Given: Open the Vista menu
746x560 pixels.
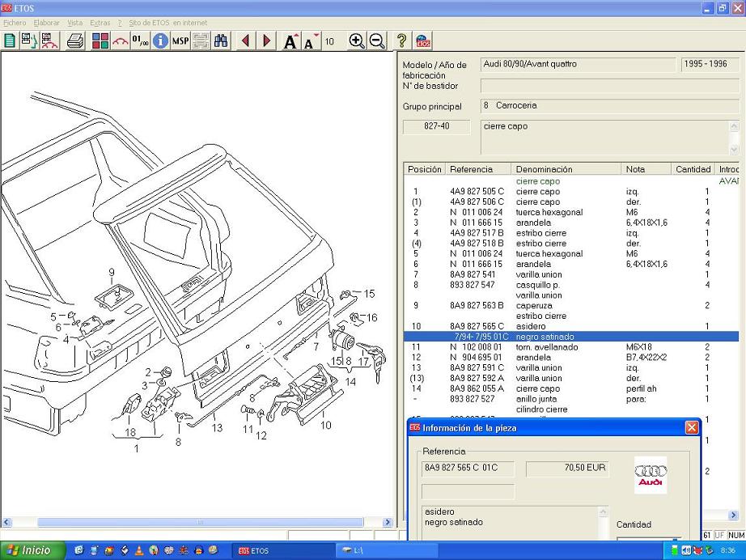Looking at the screenshot, I should pyautogui.click(x=74, y=23).
